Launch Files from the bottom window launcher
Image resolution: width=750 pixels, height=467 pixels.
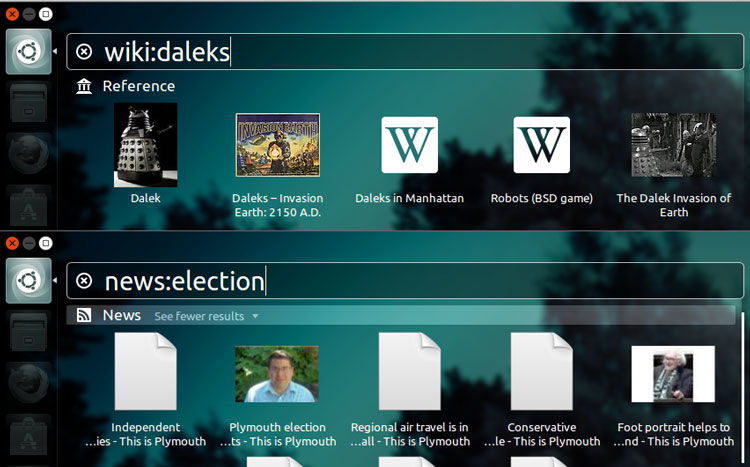coord(29,332)
